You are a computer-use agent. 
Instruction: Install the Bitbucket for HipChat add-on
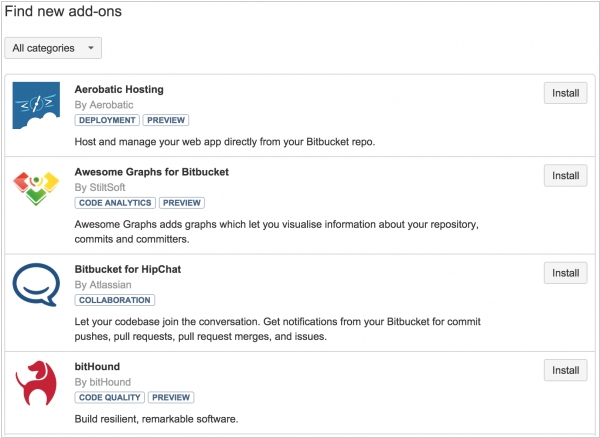click(x=566, y=273)
